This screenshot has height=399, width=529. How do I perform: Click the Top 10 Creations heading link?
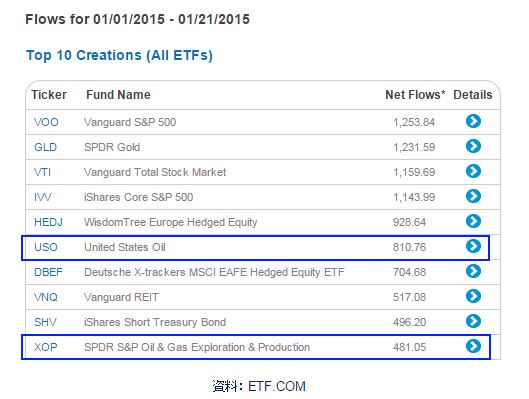tap(119, 55)
